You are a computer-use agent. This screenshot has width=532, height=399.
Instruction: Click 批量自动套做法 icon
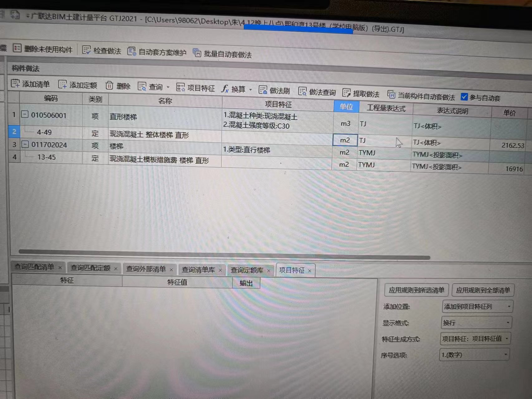pos(197,53)
